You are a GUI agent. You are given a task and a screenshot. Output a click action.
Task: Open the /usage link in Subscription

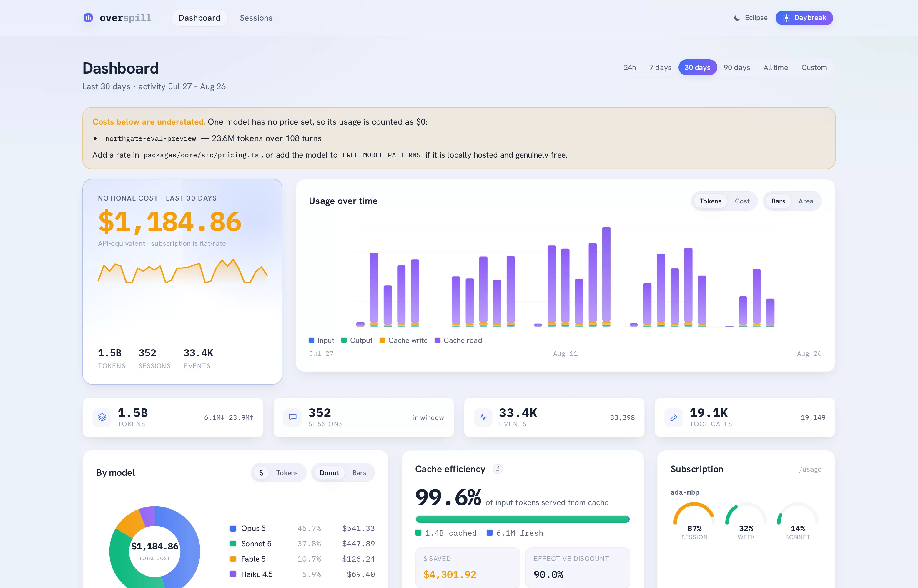(x=810, y=469)
